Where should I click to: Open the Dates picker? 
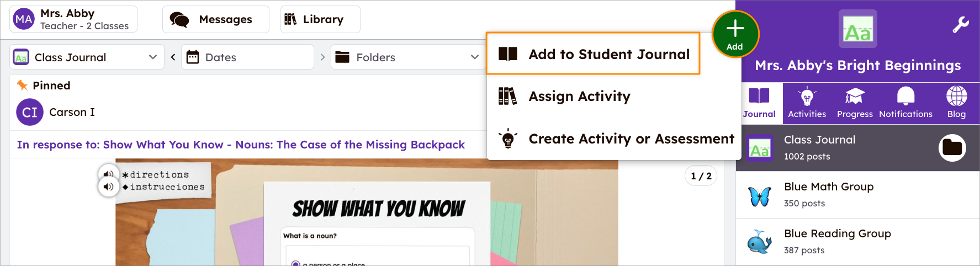point(247,57)
